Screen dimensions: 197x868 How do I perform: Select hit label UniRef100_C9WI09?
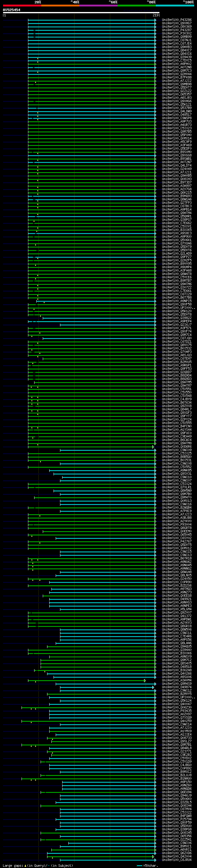177,450
